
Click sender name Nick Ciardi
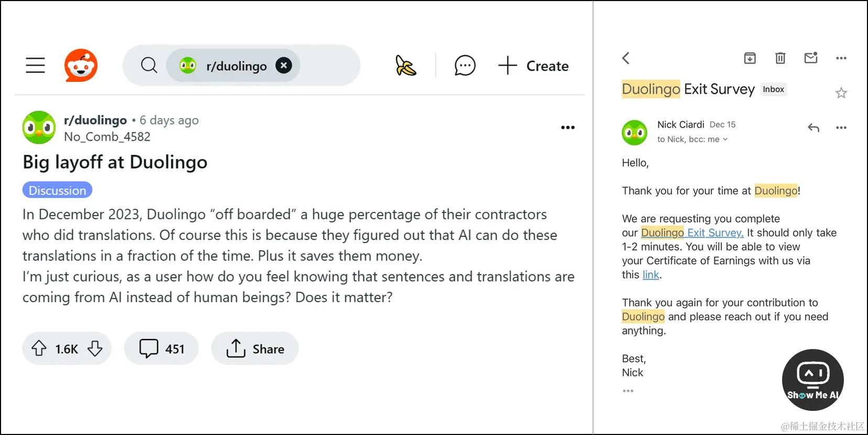[x=680, y=124]
